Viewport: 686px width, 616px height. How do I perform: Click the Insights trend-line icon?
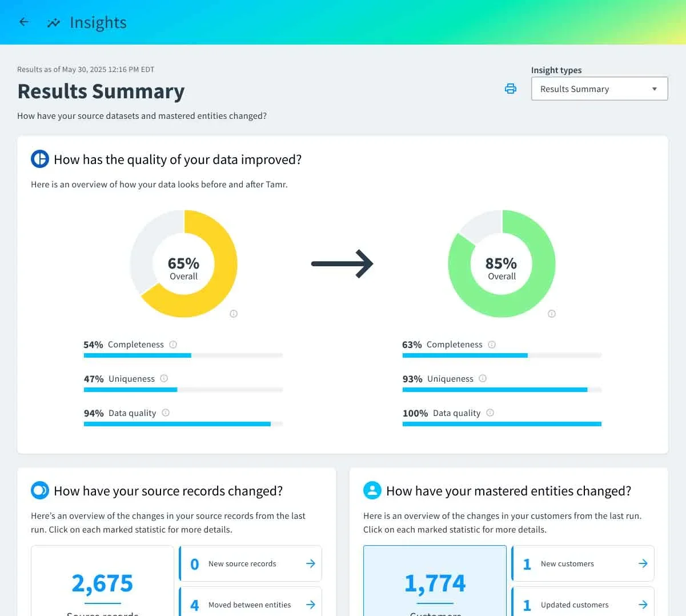coord(54,23)
